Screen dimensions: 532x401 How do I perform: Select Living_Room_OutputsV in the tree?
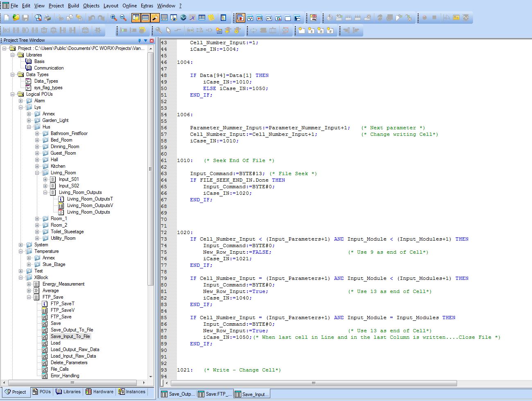coord(90,205)
